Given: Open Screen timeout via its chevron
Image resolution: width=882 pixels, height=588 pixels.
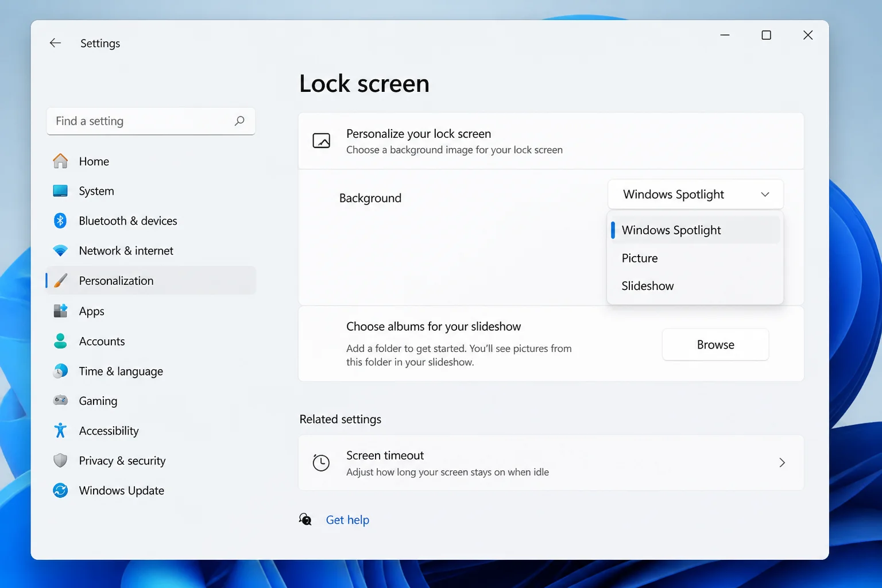Looking at the screenshot, I should click(x=782, y=463).
